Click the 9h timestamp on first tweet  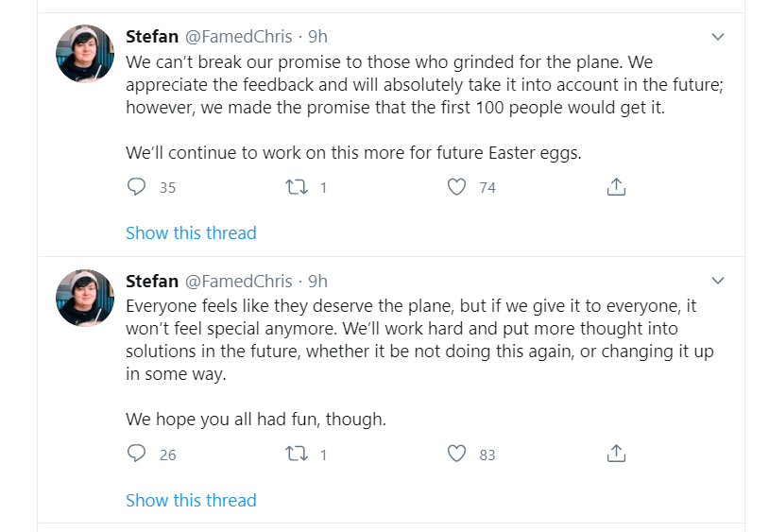pyautogui.click(x=317, y=37)
